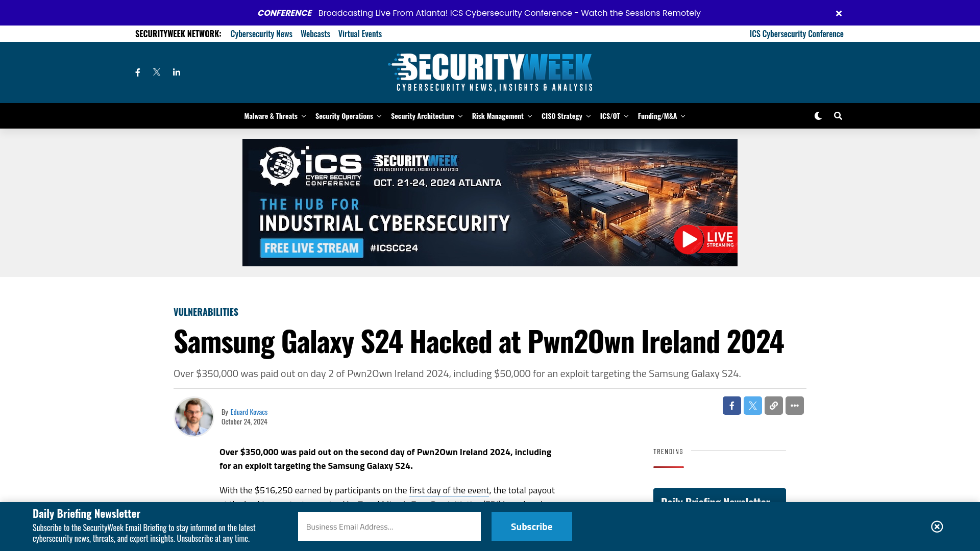Click the 'first day of the event' link
Image resolution: width=980 pixels, height=551 pixels.
pos(448,490)
